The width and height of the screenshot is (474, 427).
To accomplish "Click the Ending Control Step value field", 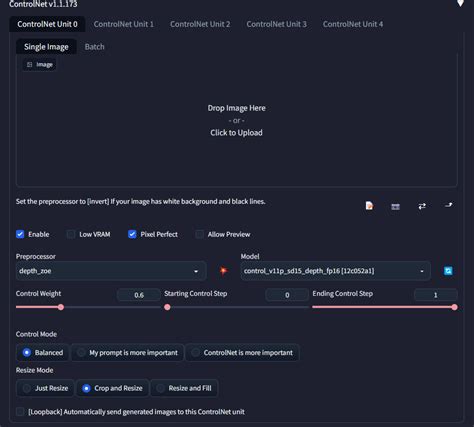I will coord(435,295).
